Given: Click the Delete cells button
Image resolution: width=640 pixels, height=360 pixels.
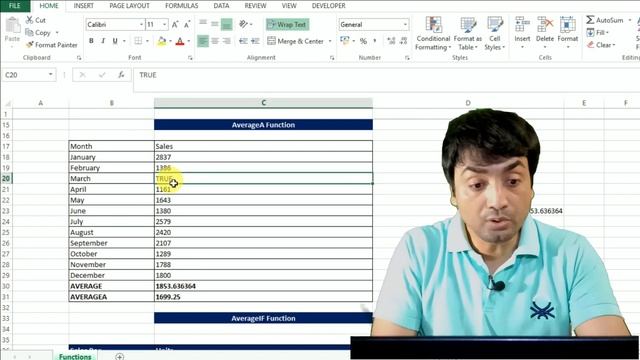Looking at the screenshot, I should click(x=544, y=33).
